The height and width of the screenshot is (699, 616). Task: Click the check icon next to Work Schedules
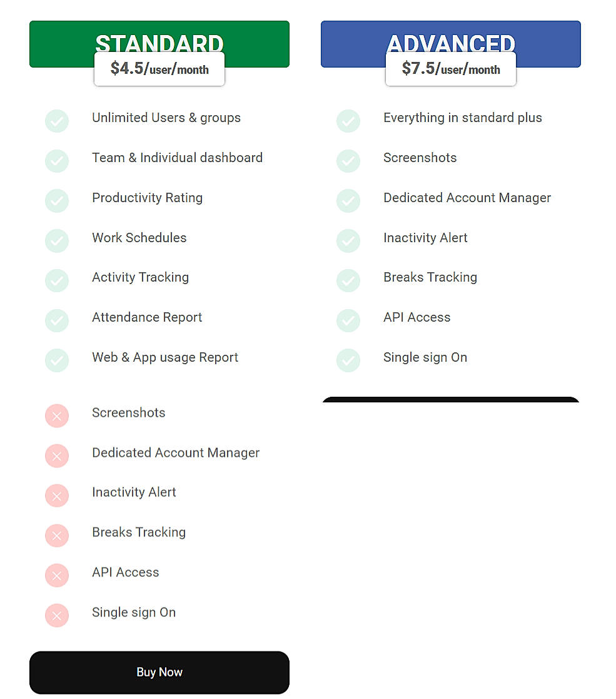57,241
